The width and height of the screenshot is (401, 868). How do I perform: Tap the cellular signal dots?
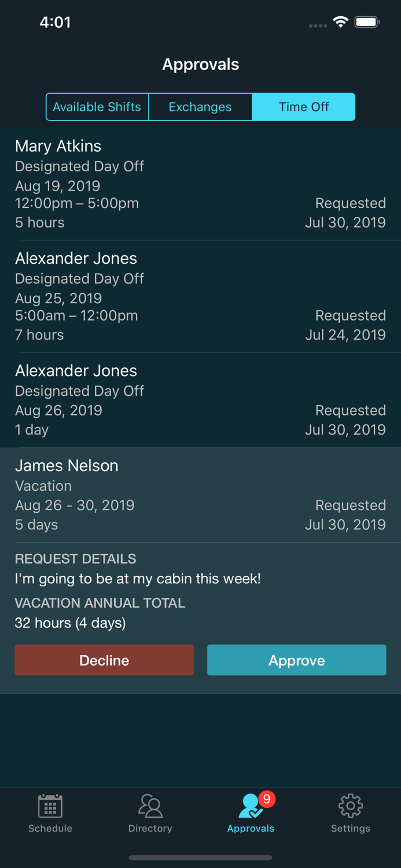[317, 25]
